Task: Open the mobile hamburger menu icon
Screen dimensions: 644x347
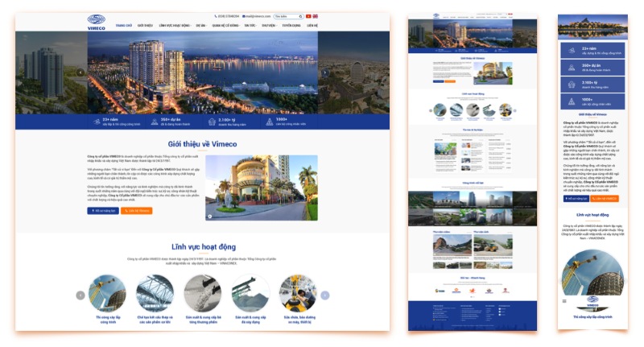Action: pos(564,301)
